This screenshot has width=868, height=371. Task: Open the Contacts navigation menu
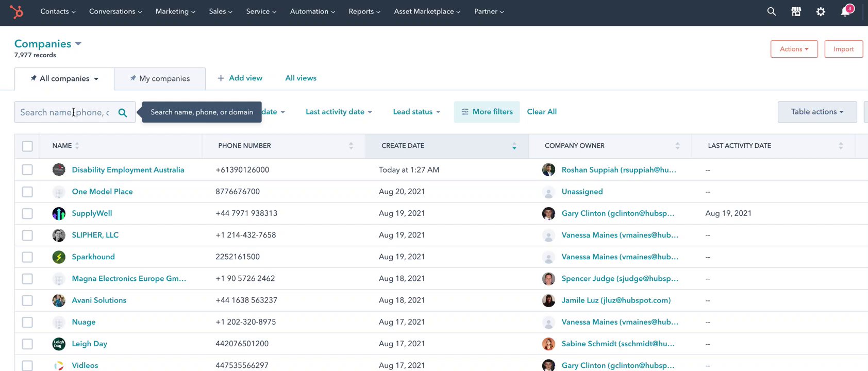58,11
